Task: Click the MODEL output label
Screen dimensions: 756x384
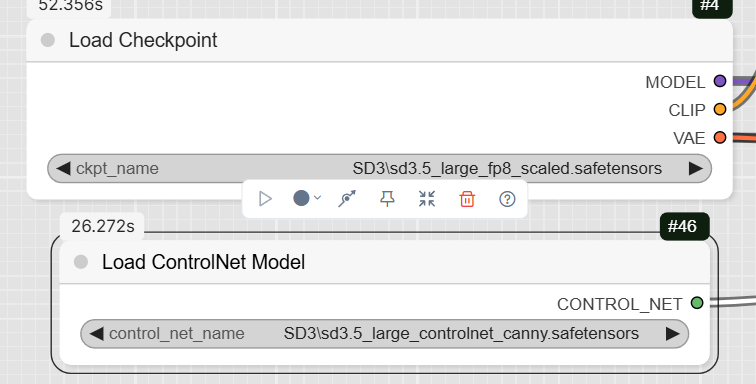Action: tap(675, 82)
